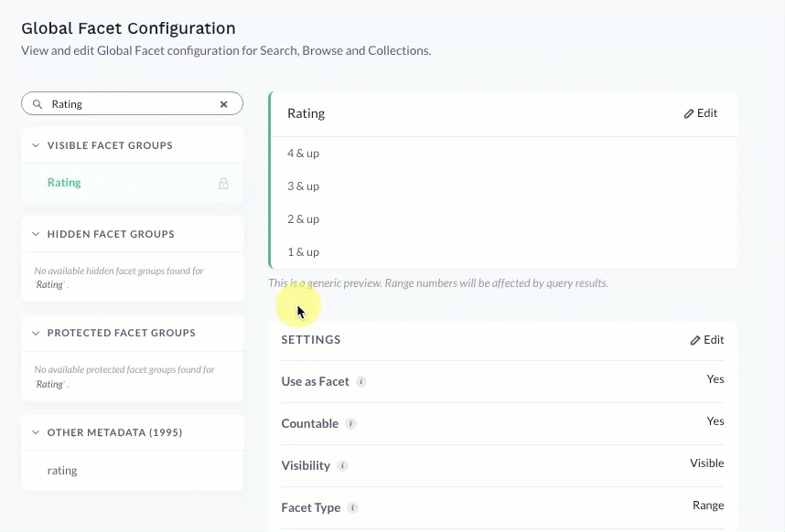Select the 1 & up rating option
The image size is (785, 532).
tap(303, 252)
